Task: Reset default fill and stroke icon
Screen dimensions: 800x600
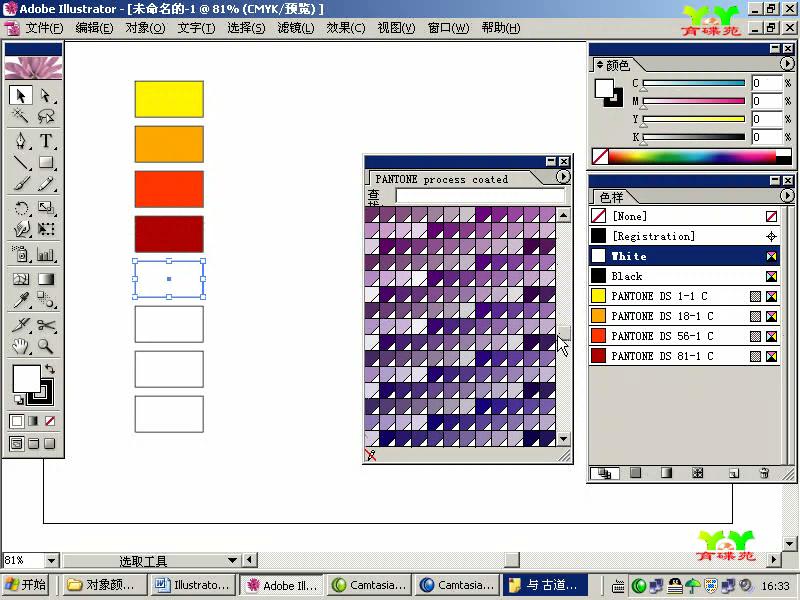Action: point(18,399)
